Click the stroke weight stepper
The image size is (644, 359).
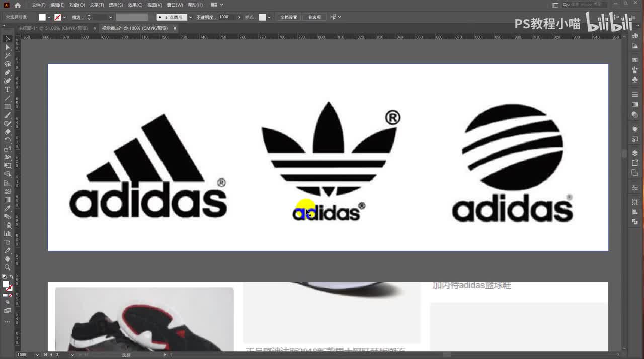point(89,17)
